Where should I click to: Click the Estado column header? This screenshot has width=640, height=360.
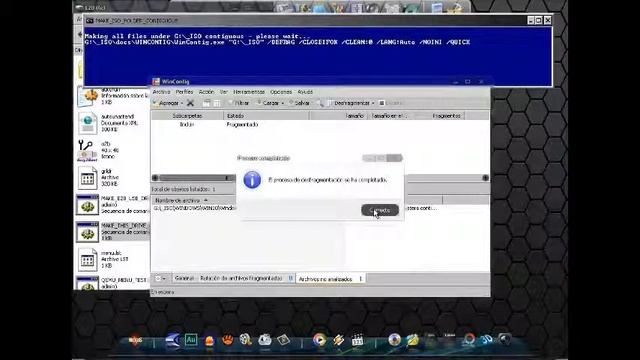click(267, 116)
